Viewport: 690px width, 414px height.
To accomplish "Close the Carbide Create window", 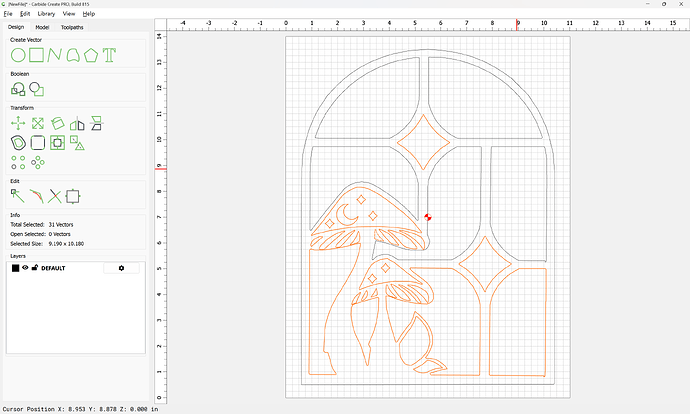I will (681, 4).
